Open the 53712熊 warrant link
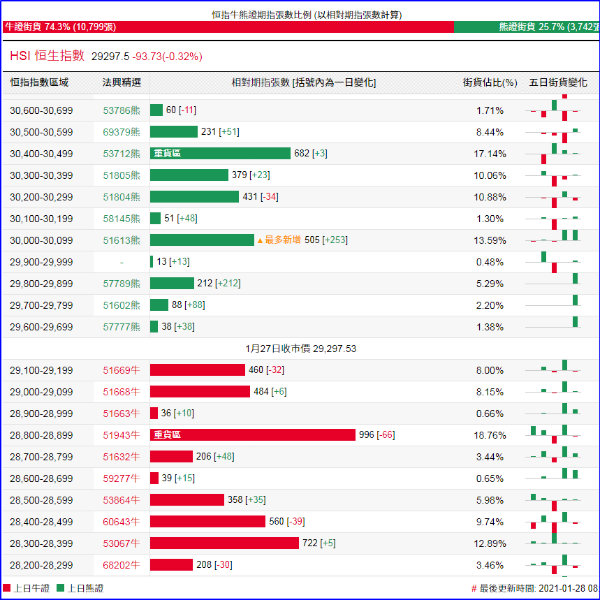The image size is (600, 600). [x=121, y=153]
